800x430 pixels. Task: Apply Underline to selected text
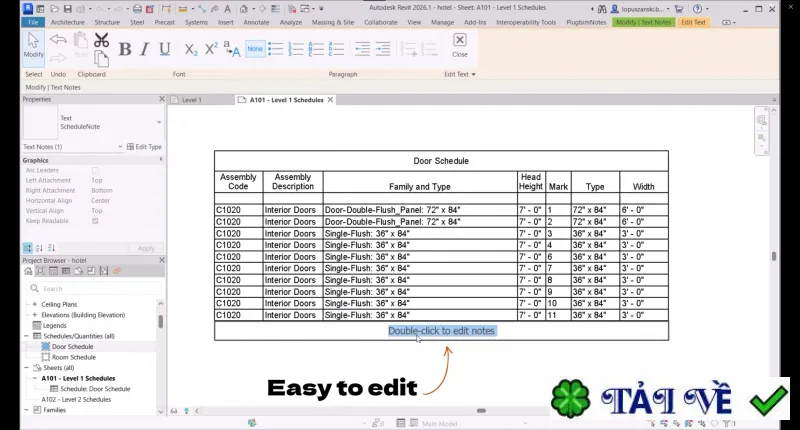point(165,49)
